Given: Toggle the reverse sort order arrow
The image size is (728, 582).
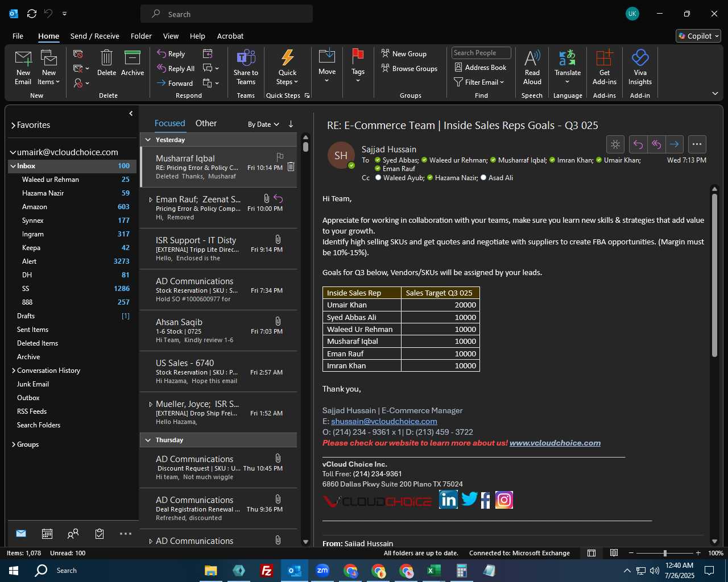Looking at the screenshot, I should [291, 124].
